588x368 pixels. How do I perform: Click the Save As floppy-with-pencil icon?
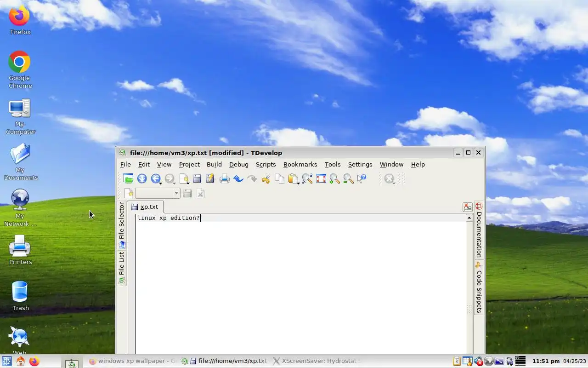(x=210, y=178)
